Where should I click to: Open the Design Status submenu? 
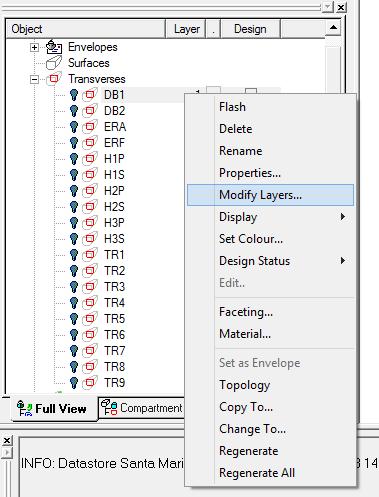(x=270, y=261)
